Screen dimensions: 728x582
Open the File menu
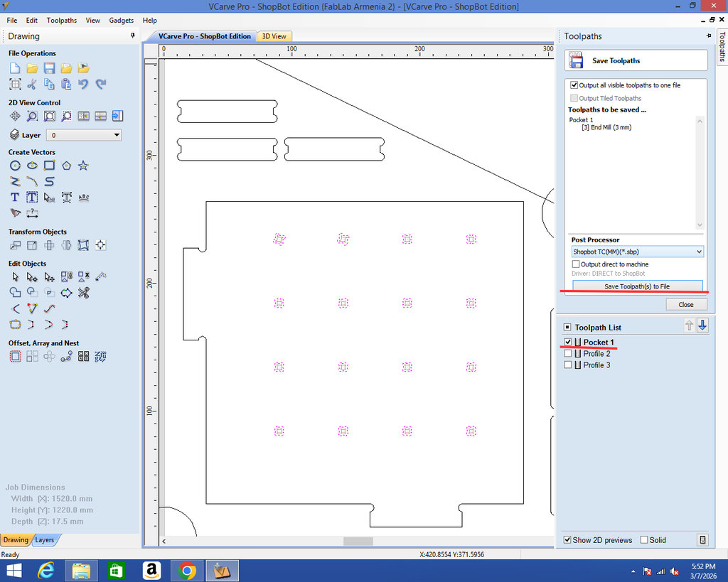(12, 21)
